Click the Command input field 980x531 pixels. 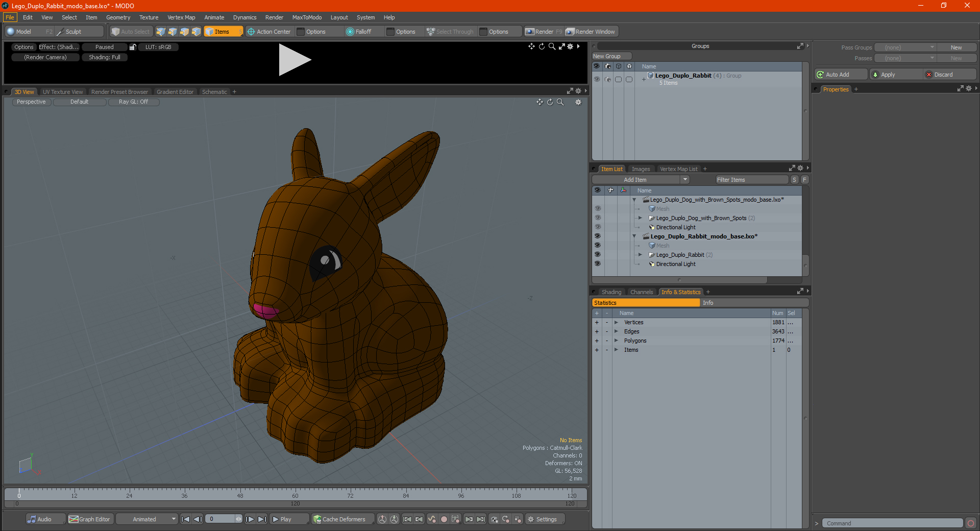point(892,523)
